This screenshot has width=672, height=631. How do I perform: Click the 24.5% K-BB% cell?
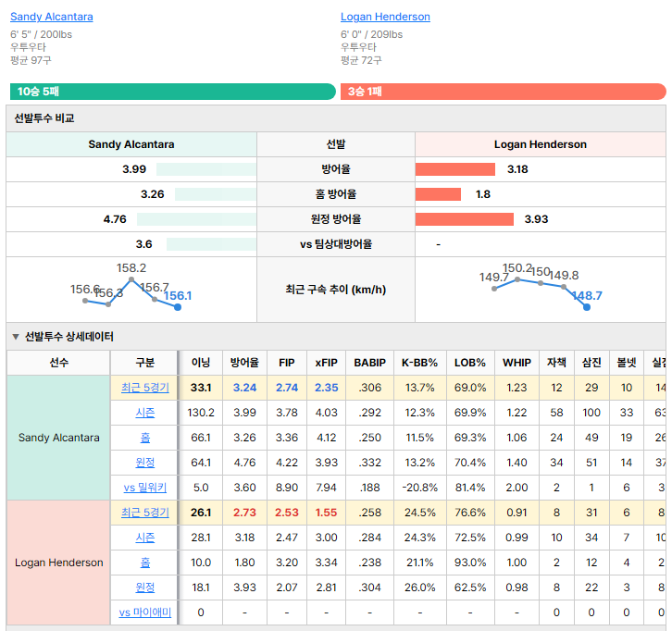point(419,513)
